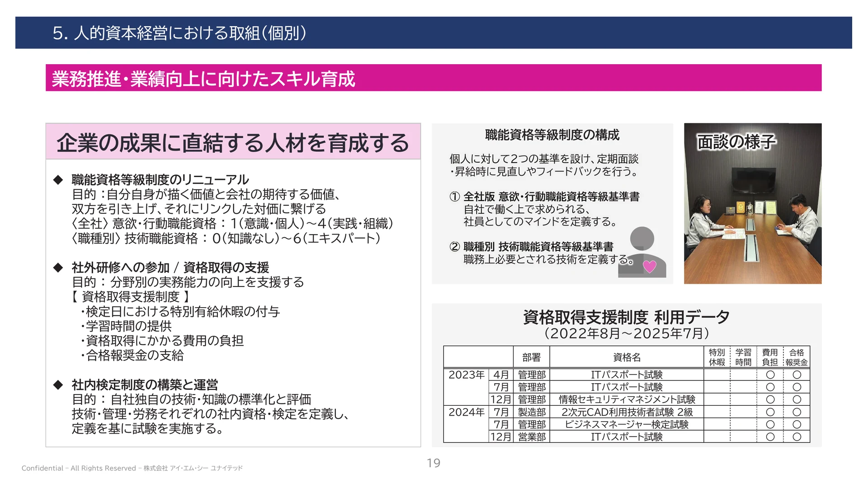Select the cell 2次元CAD利用技術者試験 2級
Screen dimensions: 868x488
pyautogui.click(x=627, y=412)
